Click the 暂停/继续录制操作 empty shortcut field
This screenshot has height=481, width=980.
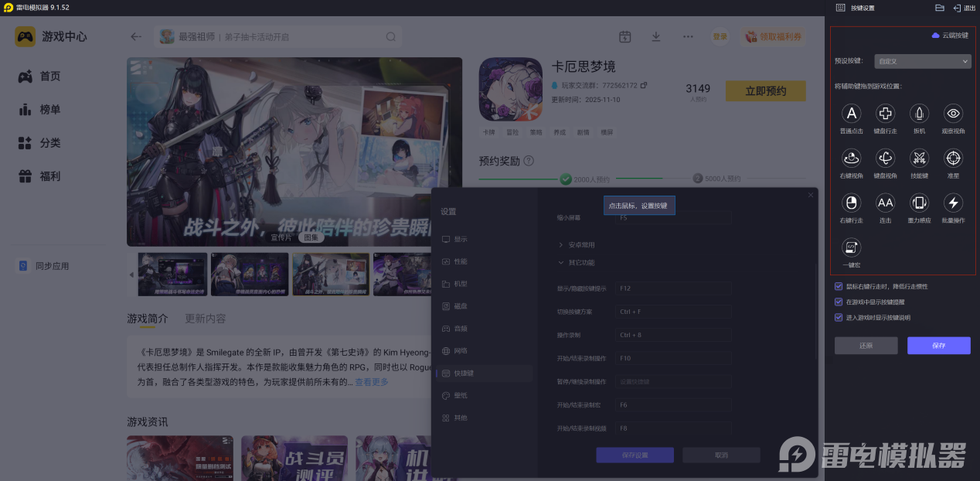(673, 381)
